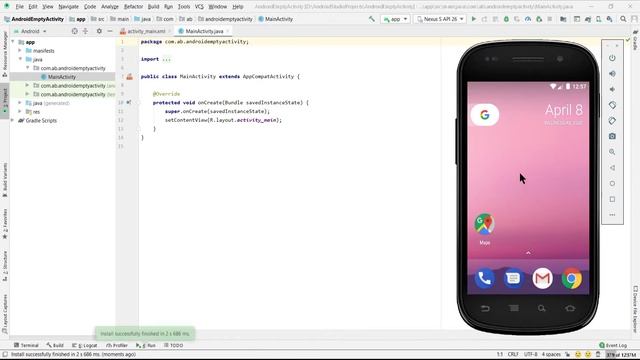Image resolution: width=640 pixels, height=360 pixels.
Task: Collapse the java folder
Action: pyautogui.click(x=20, y=59)
